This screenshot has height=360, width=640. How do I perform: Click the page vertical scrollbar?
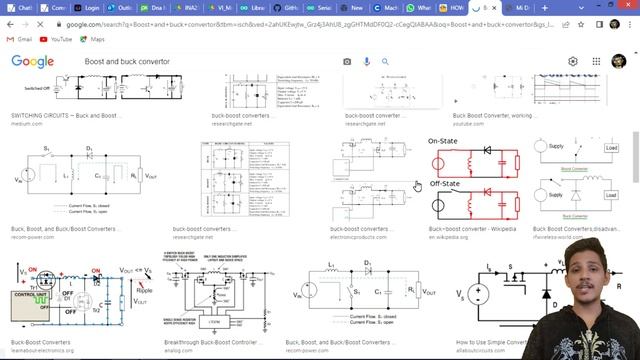point(636,157)
